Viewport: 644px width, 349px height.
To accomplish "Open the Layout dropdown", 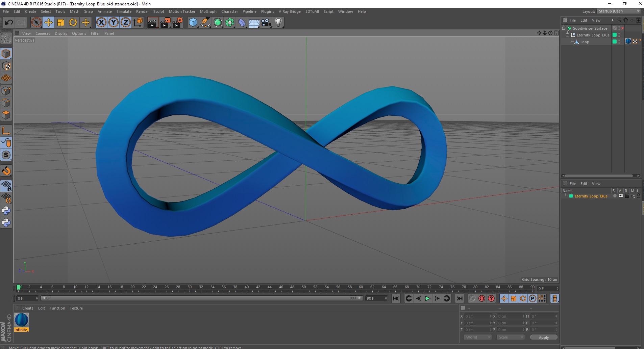I will pyautogui.click(x=619, y=11).
